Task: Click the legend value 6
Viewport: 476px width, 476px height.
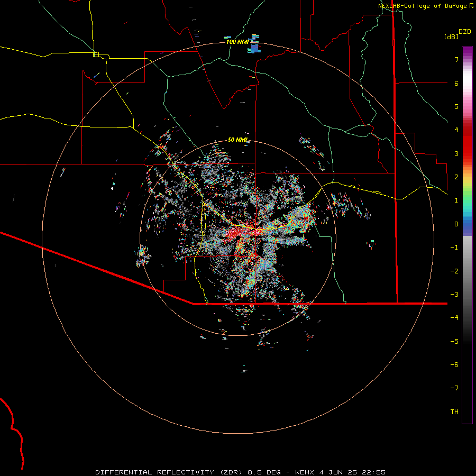Action: point(456,83)
